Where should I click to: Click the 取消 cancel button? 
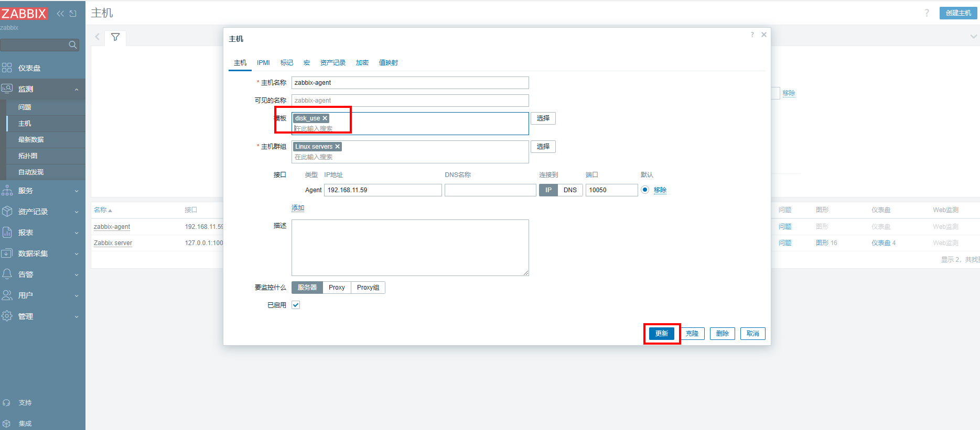pos(753,334)
